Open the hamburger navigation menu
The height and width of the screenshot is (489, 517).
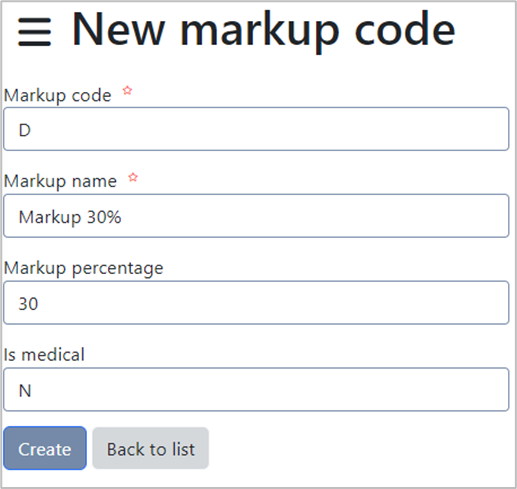(34, 32)
